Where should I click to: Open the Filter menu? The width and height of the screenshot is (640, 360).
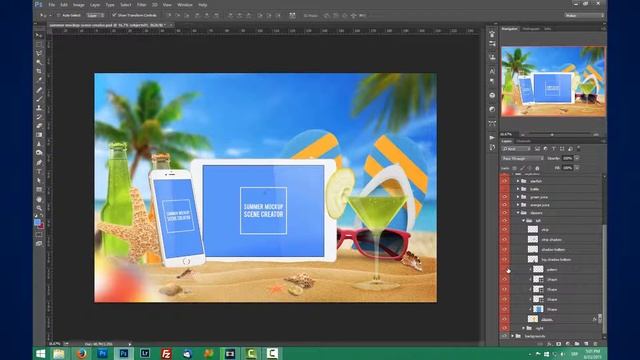click(x=142, y=5)
